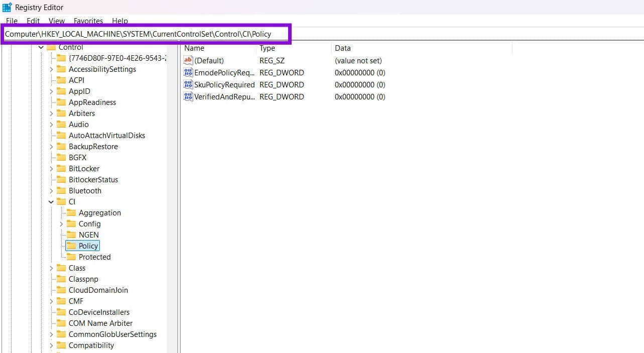This screenshot has height=353, width=644.
Task: Select the Class key label
Action: (x=77, y=268)
